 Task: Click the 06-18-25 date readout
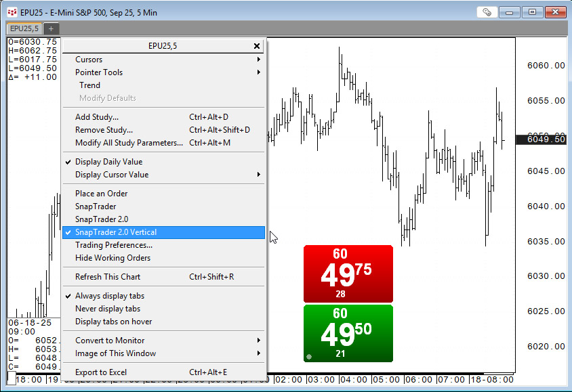30,323
